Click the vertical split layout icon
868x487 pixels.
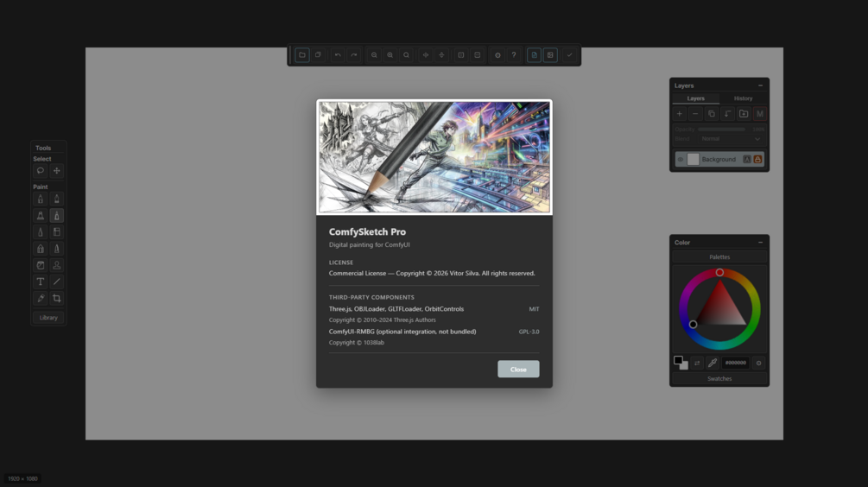[x=461, y=54]
